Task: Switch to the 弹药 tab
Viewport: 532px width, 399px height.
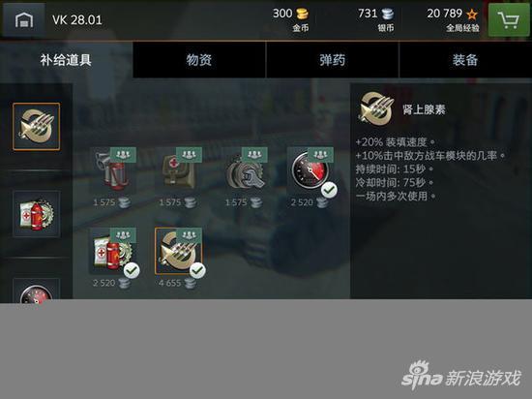Action: click(x=333, y=60)
